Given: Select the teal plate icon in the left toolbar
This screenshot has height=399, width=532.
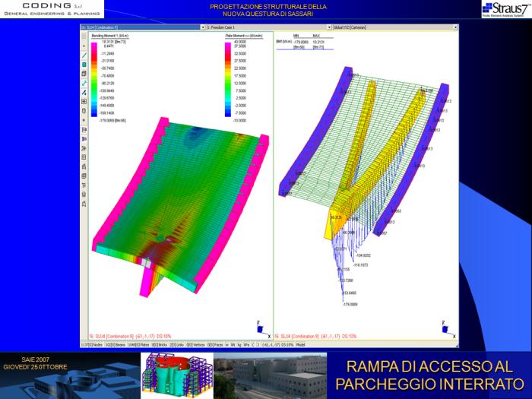Looking at the screenshot, I should (84, 65).
